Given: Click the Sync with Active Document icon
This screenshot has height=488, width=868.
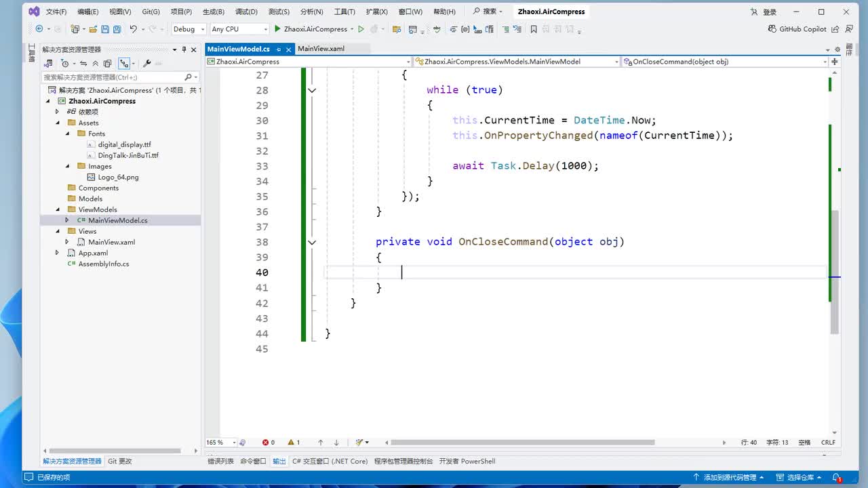Looking at the screenshot, I should pyautogui.click(x=83, y=64).
